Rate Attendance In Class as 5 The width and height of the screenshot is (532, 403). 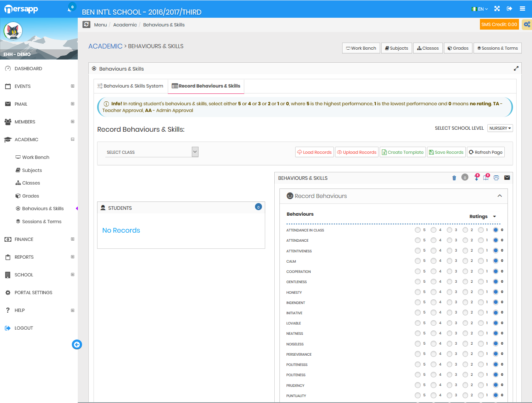point(418,230)
